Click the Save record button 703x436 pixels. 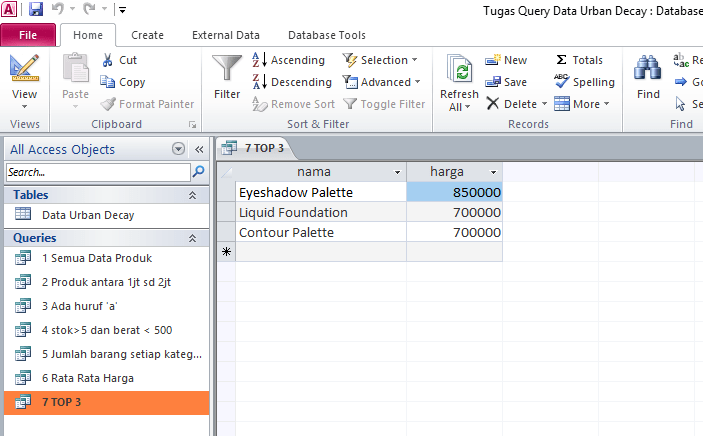[x=506, y=82]
